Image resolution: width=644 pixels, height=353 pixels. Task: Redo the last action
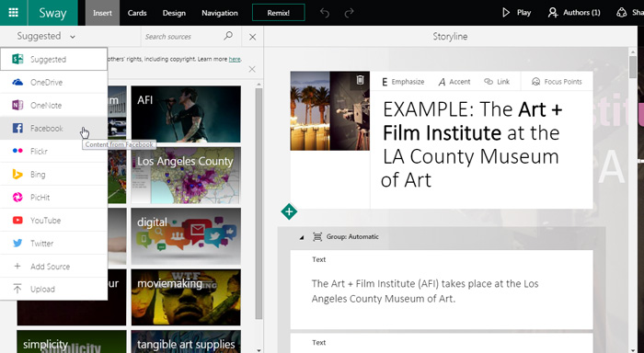[x=349, y=13]
